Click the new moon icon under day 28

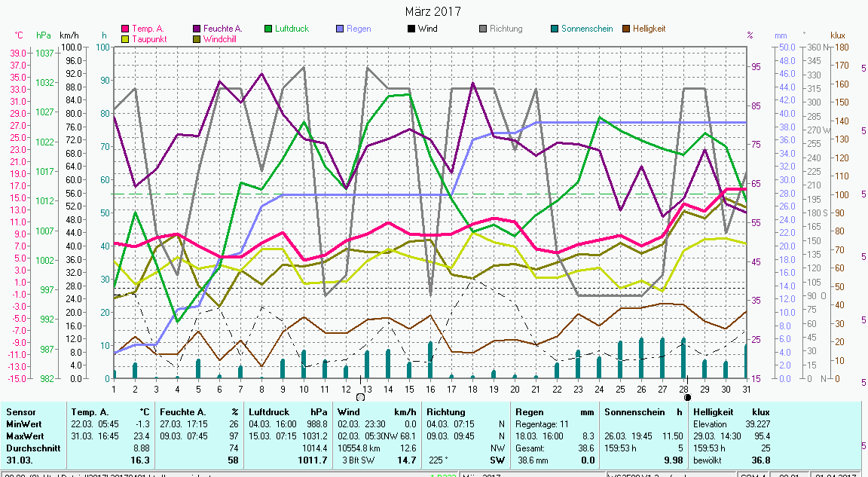[687, 397]
